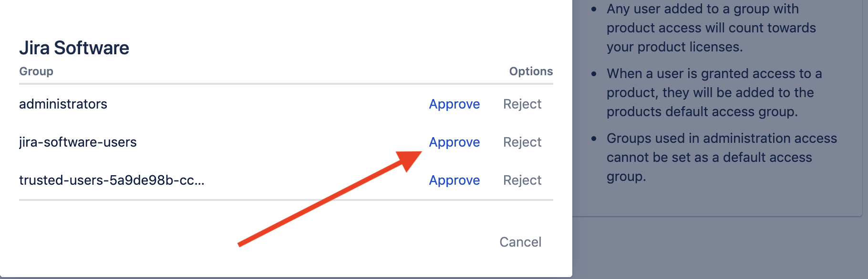
Task: Click the Group column header
Action: pyautogui.click(x=36, y=71)
